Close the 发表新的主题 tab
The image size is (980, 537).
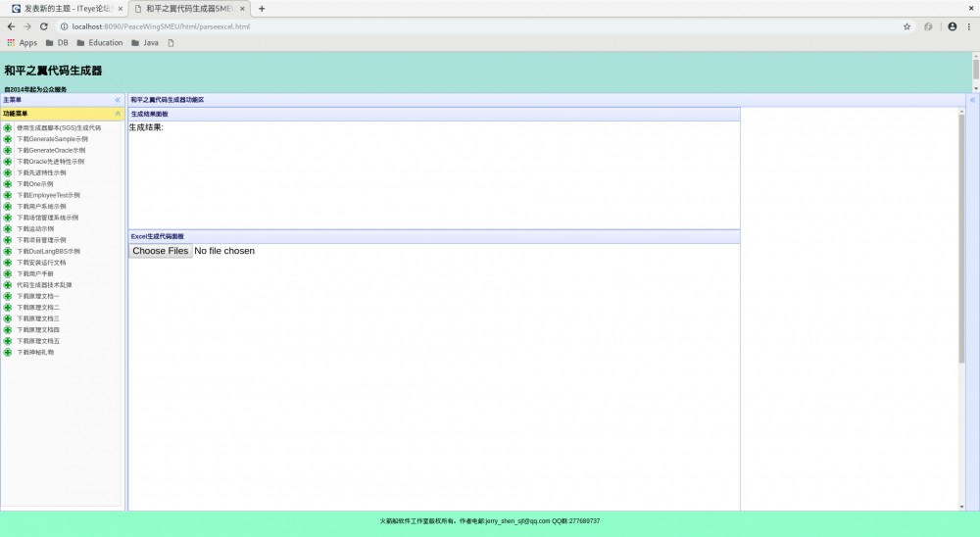[120, 9]
